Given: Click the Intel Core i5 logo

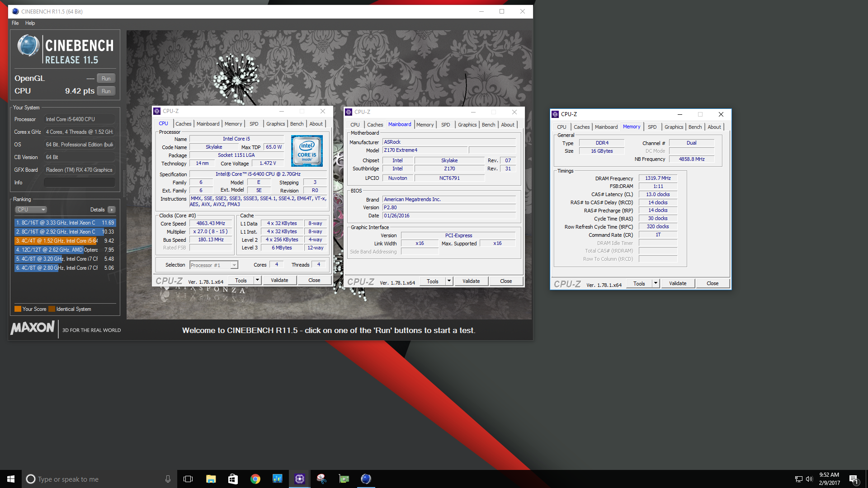Looking at the screenshot, I should pos(307,151).
